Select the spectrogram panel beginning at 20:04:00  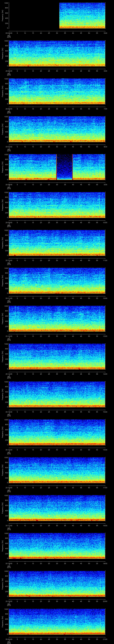(x=57, y=16)
